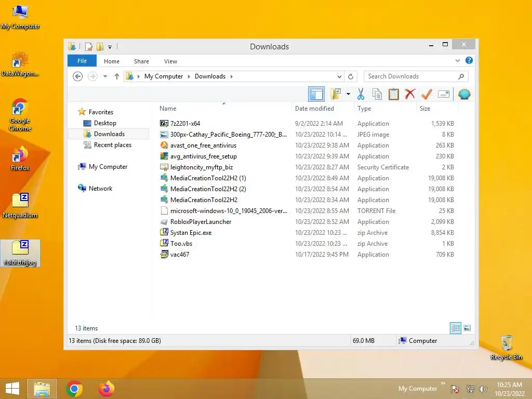Click the Copy icon in toolbar
The image size is (532, 399).
click(x=377, y=94)
